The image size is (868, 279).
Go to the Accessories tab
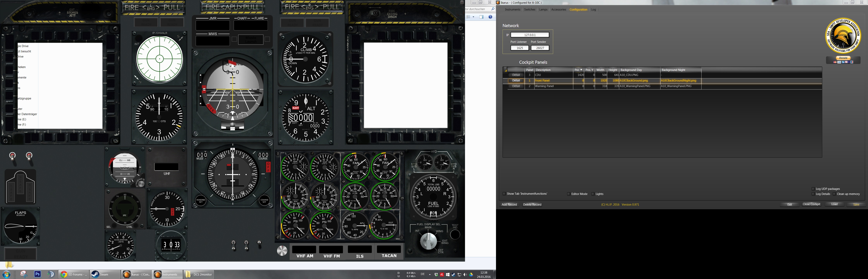point(558,9)
